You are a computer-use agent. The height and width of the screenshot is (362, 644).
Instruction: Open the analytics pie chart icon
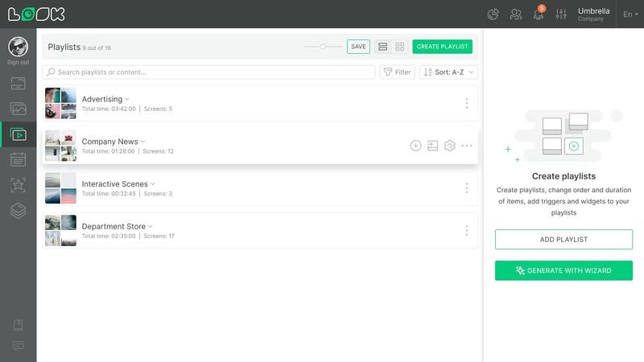[x=493, y=14]
